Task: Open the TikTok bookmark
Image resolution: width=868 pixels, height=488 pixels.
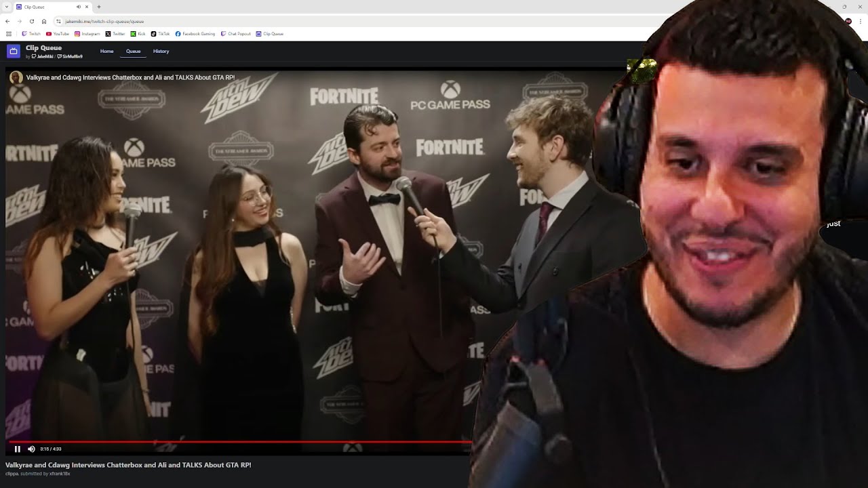Action: pos(161,33)
